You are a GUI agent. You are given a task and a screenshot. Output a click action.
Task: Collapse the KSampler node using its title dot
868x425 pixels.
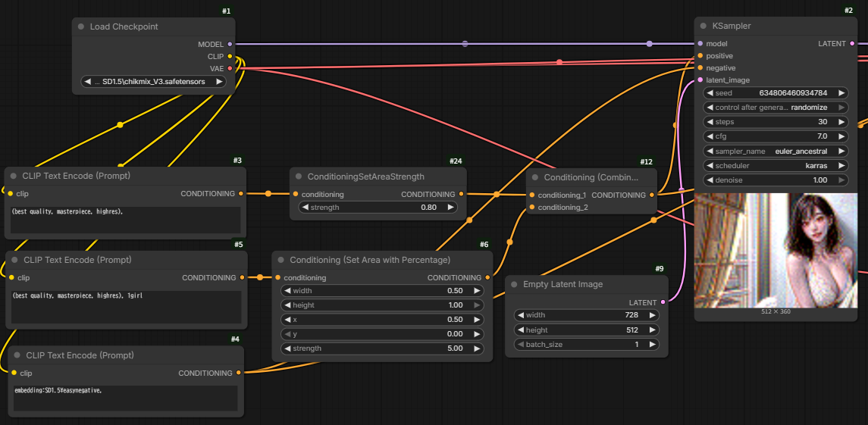tap(703, 26)
